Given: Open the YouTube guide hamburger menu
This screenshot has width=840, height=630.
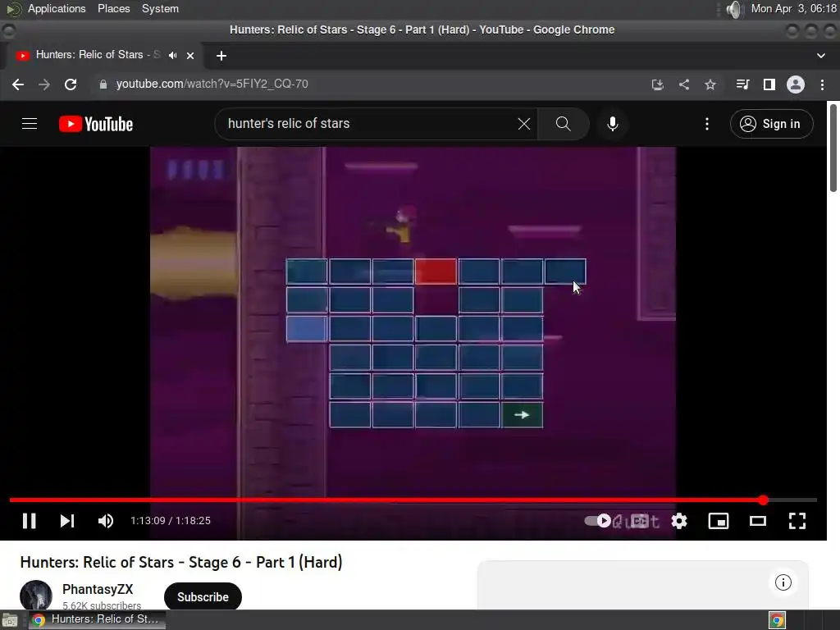Looking at the screenshot, I should click(x=30, y=124).
